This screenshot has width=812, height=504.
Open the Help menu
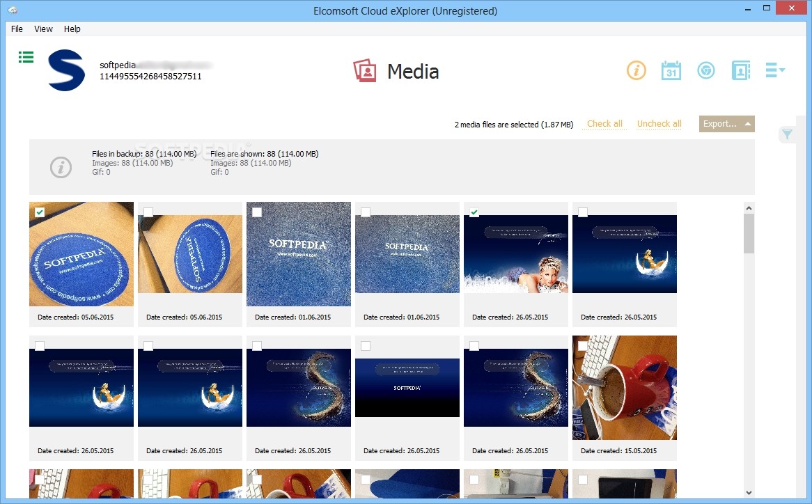click(72, 29)
